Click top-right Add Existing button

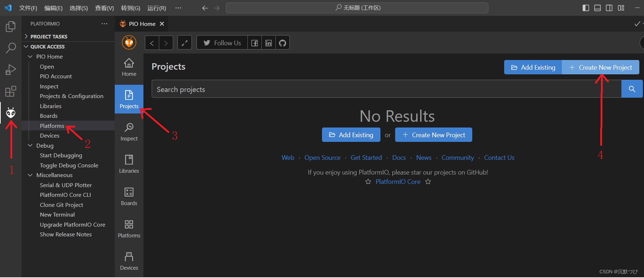(x=533, y=67)
